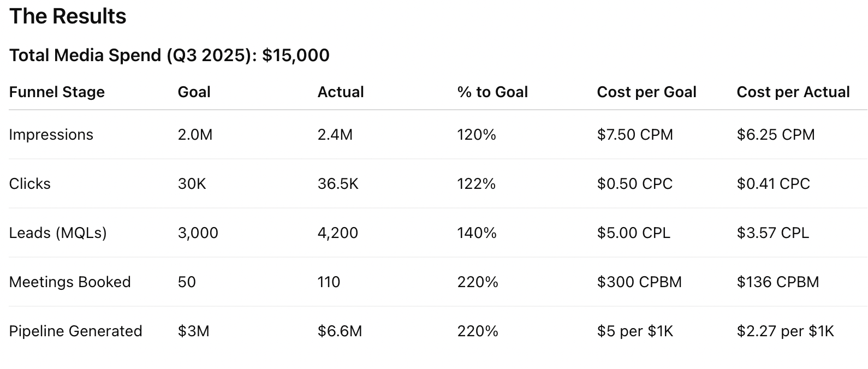Select the Cost per Goal header

tap(646, 92)
